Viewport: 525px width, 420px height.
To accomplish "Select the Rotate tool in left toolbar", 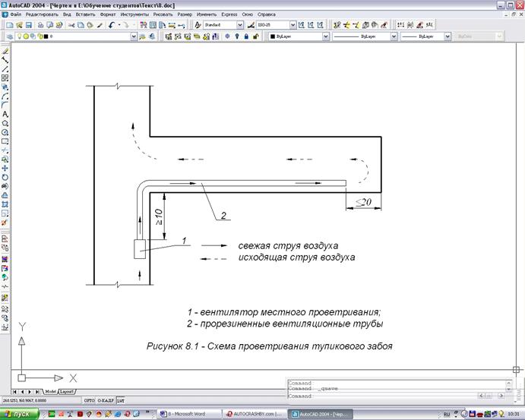I will (x=5, y=176).
